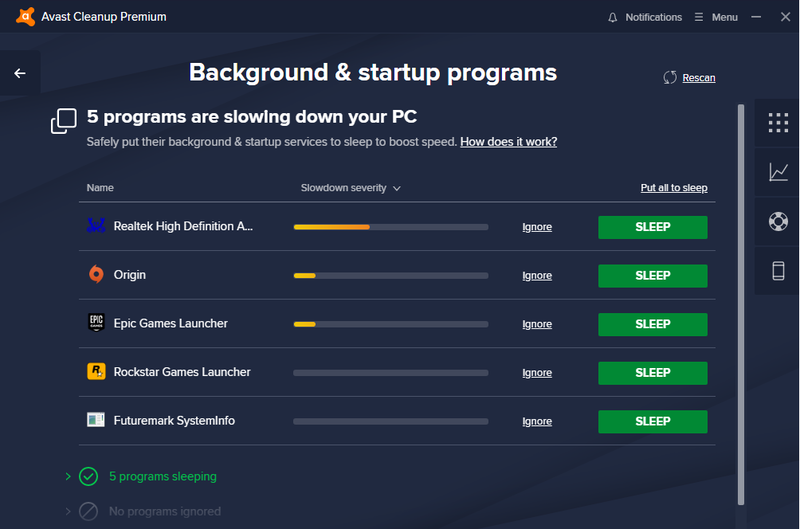The height and width of the screenshot is (529, 800).
Task: Click the Rockstar Games Launcher icon
Action: 96,372
